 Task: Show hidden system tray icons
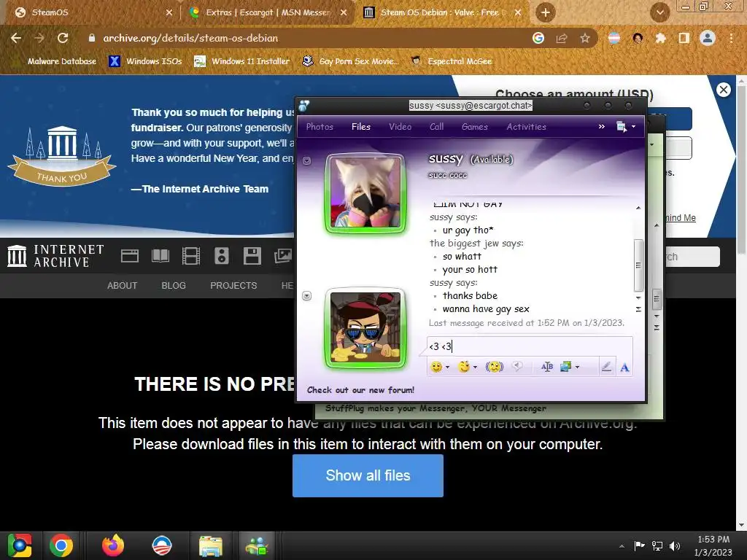pyautogui.click(x=622, y=546)
